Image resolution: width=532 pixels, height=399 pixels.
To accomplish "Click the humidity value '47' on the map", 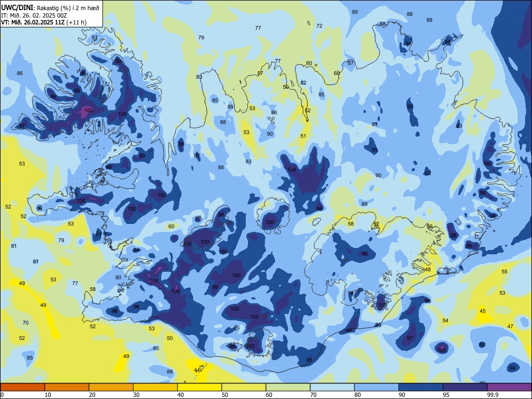I will (x=510, y=326).
